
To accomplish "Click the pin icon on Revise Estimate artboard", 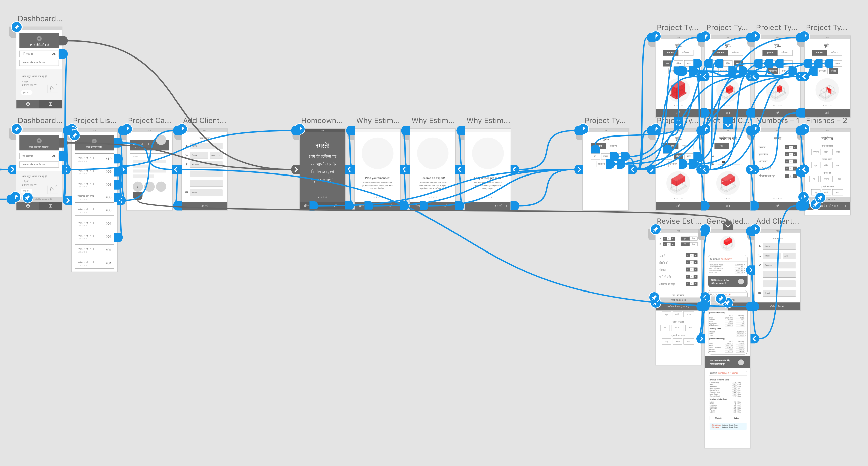I will [655, 230].
